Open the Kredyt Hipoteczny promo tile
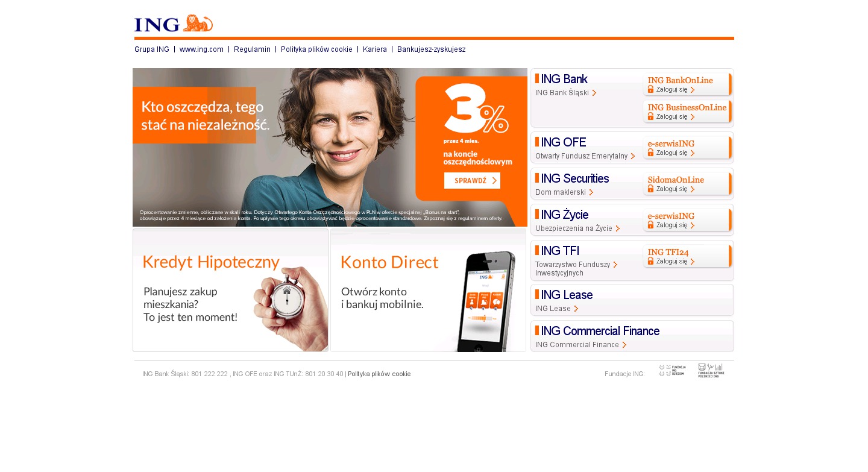Image resolution: width=868 pixels, height=472 pixels. (230, 290)
